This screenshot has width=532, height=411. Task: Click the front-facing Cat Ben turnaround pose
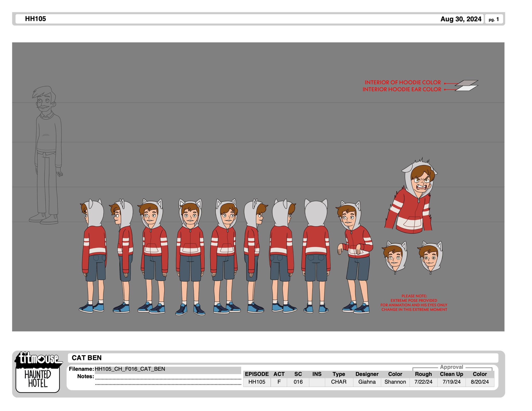(190, 257)
